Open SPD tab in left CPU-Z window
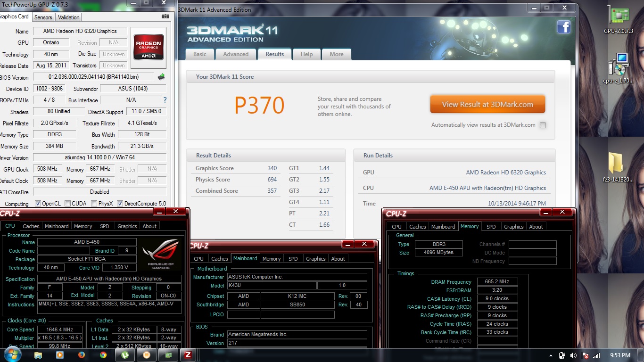This screenshot has width=644, height=362. (105, 226)
